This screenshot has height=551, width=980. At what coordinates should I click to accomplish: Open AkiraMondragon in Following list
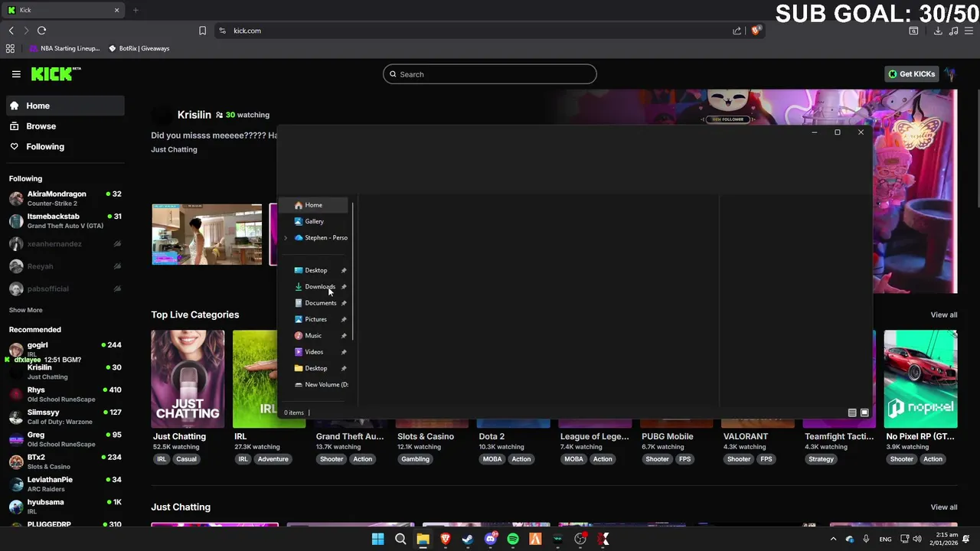pyautogui.click(x=65, y=198)
